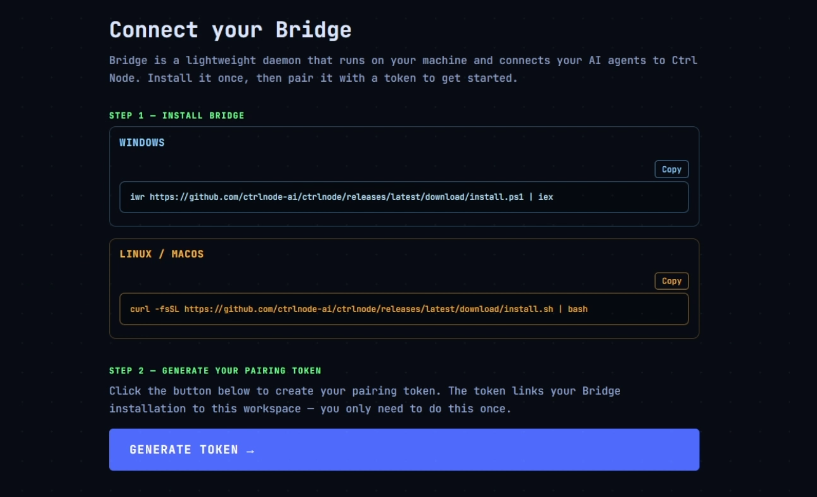Click the paragraph starting "Bridge is a lightweight daemon"
Viewport: 817px width, 497px height.
[x=403, y=69]
